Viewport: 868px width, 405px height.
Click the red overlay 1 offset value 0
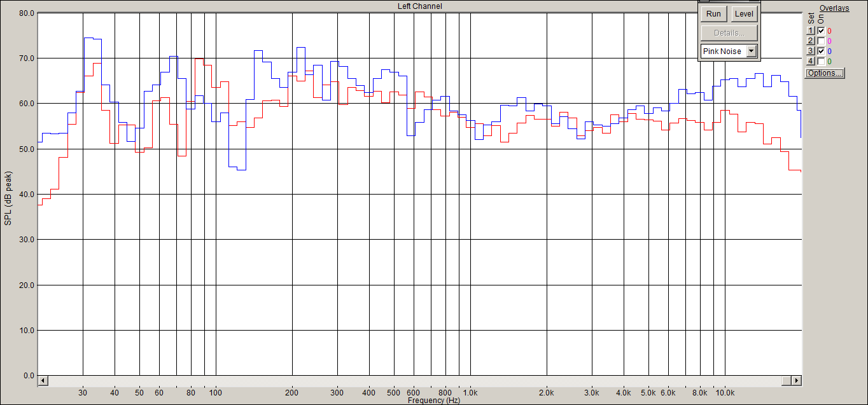click(x=829, y=31)
